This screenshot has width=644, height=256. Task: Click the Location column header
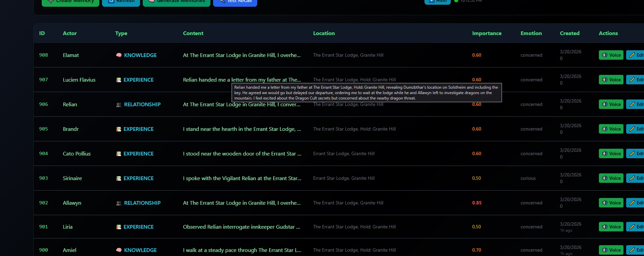(324, 33)
